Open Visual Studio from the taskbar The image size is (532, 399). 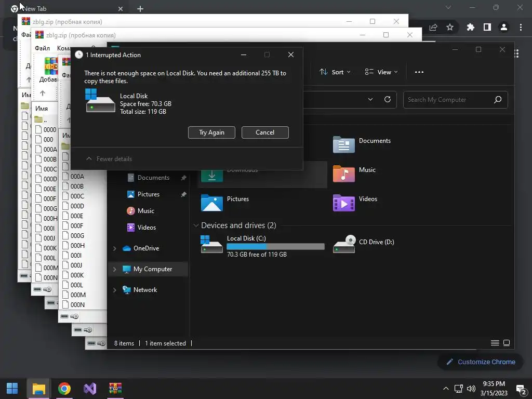coord(90,389)
